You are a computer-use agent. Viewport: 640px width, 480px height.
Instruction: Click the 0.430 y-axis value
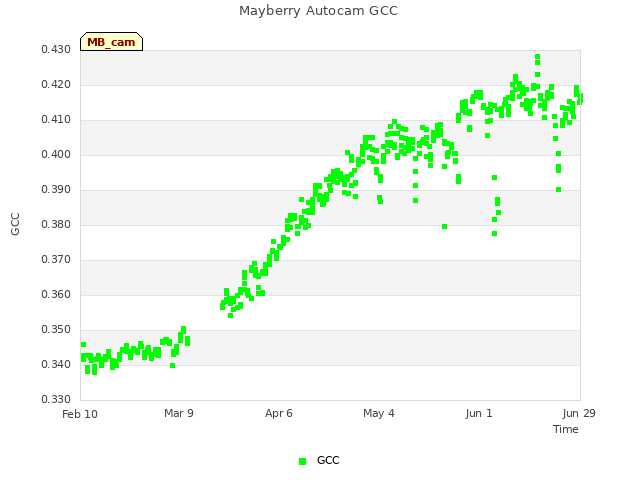[x=56, y=50]
